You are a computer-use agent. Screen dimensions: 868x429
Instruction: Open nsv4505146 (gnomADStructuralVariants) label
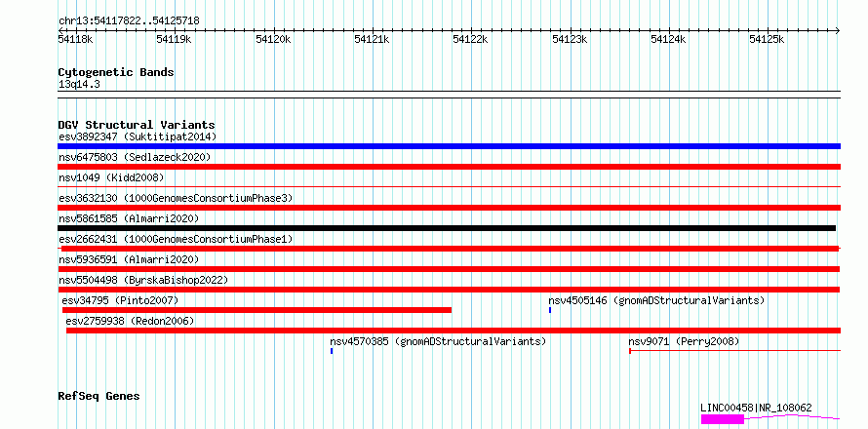(x=656, y=300)
